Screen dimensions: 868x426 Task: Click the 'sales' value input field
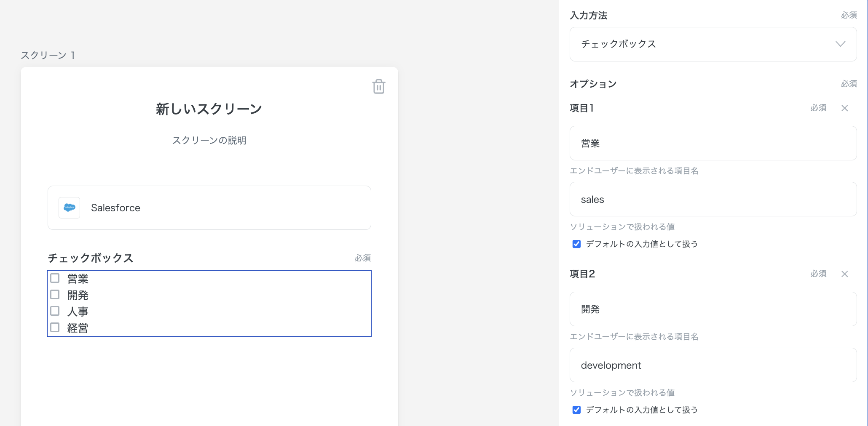point(713,200)
